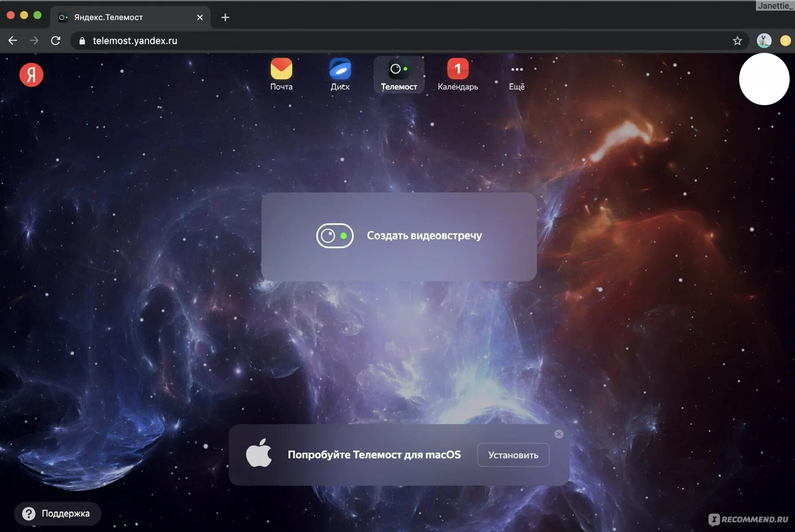Click the yellow Chrome update indicator

click(x=785, y=41)
